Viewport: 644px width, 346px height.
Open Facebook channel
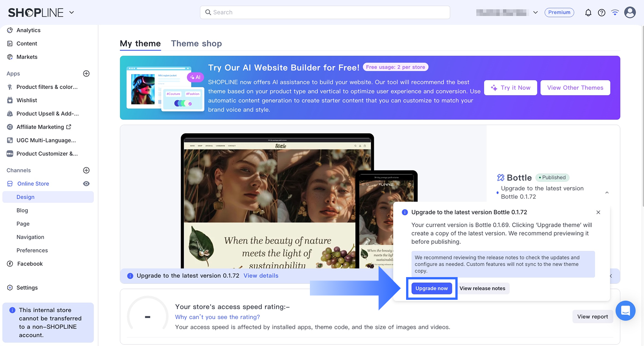coord(30,264)
